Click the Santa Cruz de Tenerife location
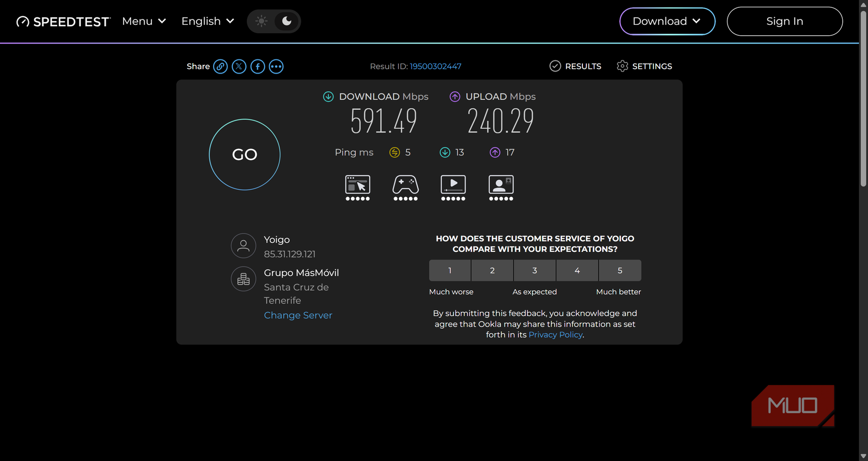This screenshot has height=461, width=868. point(296,294)
